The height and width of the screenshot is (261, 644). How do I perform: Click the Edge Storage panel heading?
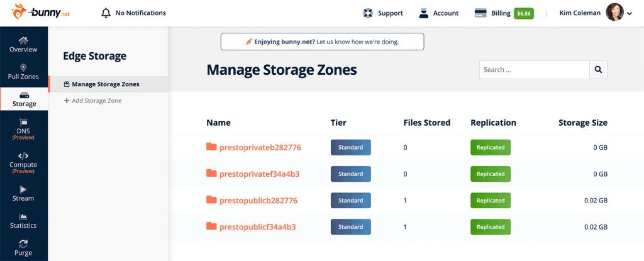(94, 57)
